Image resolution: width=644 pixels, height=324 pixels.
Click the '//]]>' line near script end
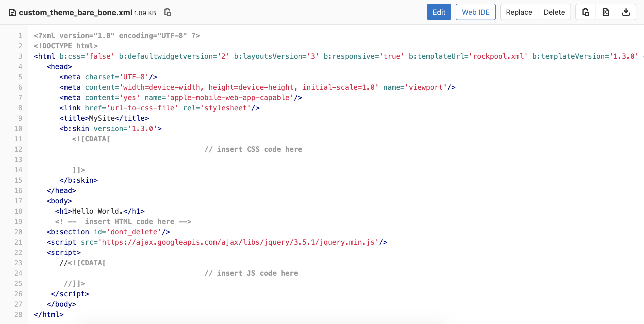(x=74, y=283)
